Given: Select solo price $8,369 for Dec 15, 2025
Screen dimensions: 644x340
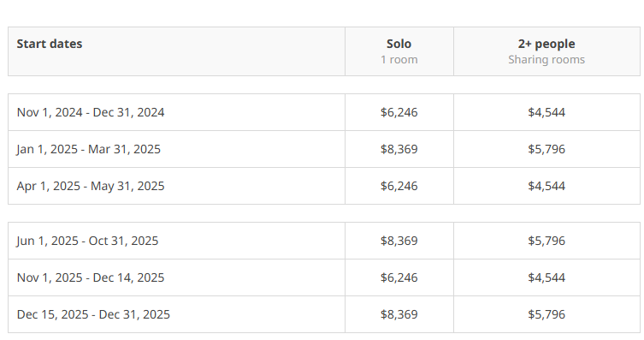Looking at the screenshot, I should click(x=399, y=314).
